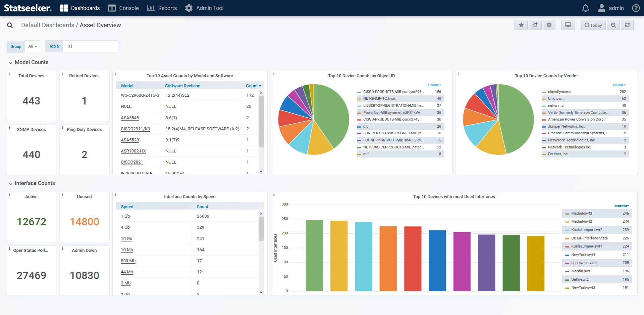Refresh the dashboard with refresh icon
Viewport: 644px width, 315px height.
(x=627, y=25)
